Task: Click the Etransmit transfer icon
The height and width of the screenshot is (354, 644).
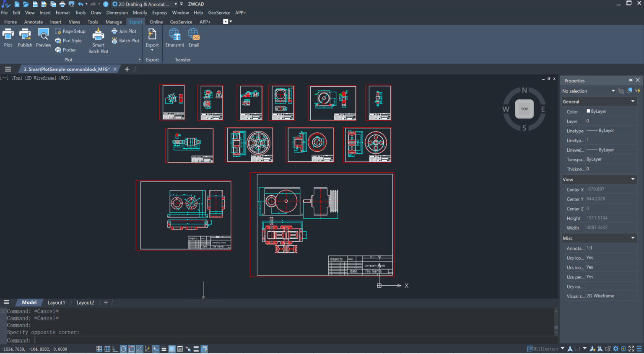Action: point(174,38)
